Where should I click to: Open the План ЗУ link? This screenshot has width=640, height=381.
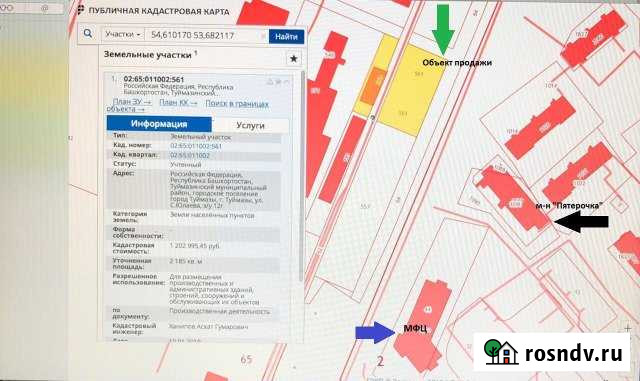pos(132,102)
